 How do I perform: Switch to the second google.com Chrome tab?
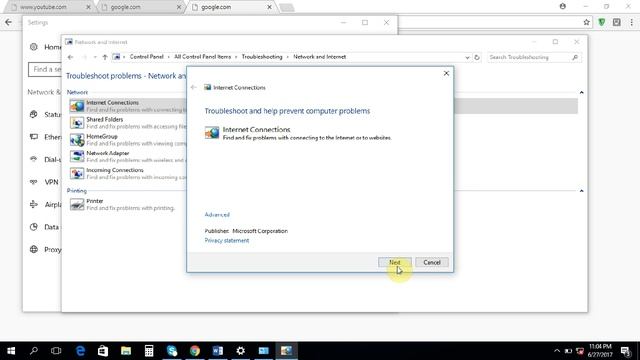pos(231,7)
